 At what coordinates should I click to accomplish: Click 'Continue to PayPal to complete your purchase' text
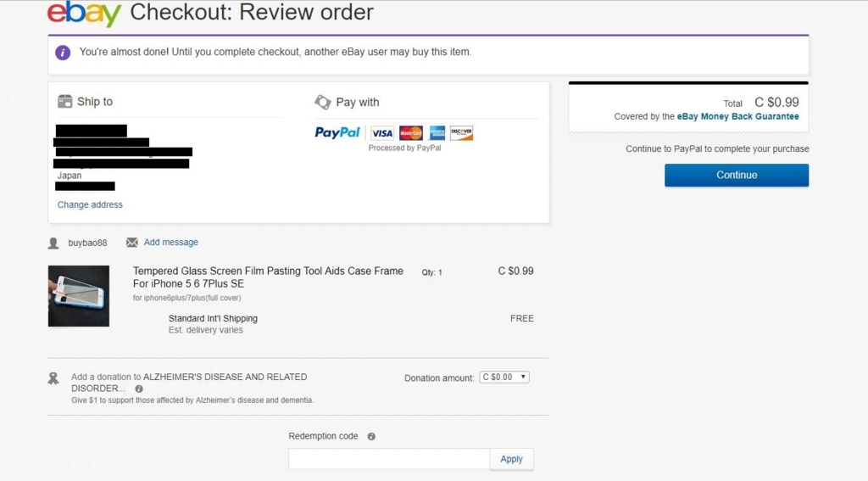coord(717,149)
